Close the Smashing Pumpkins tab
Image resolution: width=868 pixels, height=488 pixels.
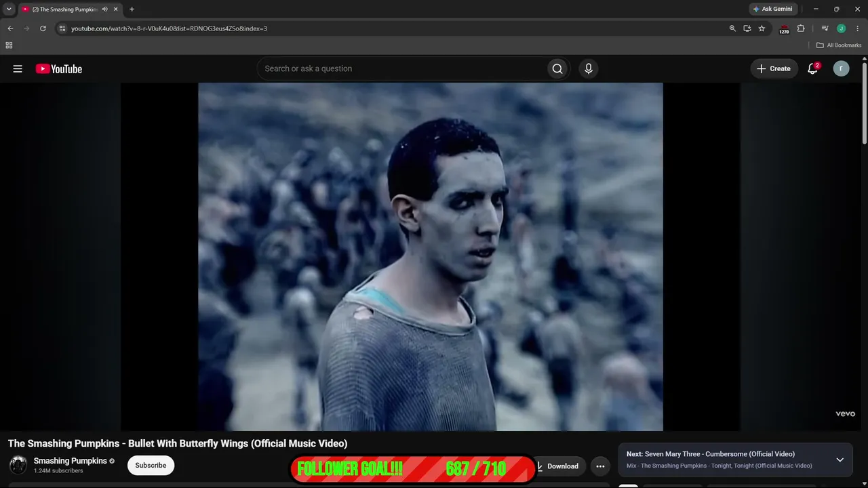[115, 9]
